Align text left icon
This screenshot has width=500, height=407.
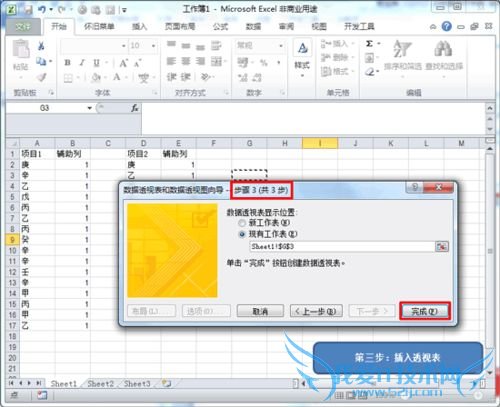point(171,61)
